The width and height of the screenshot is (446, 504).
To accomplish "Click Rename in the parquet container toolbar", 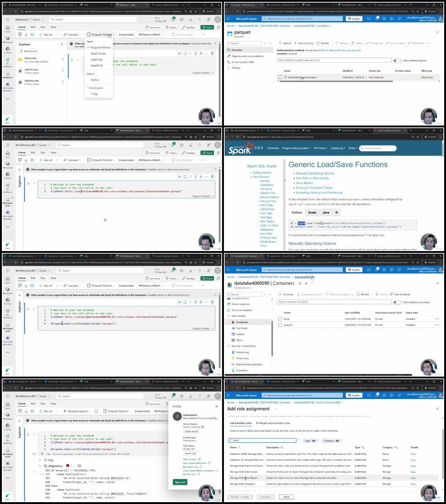I will [342, 43].
